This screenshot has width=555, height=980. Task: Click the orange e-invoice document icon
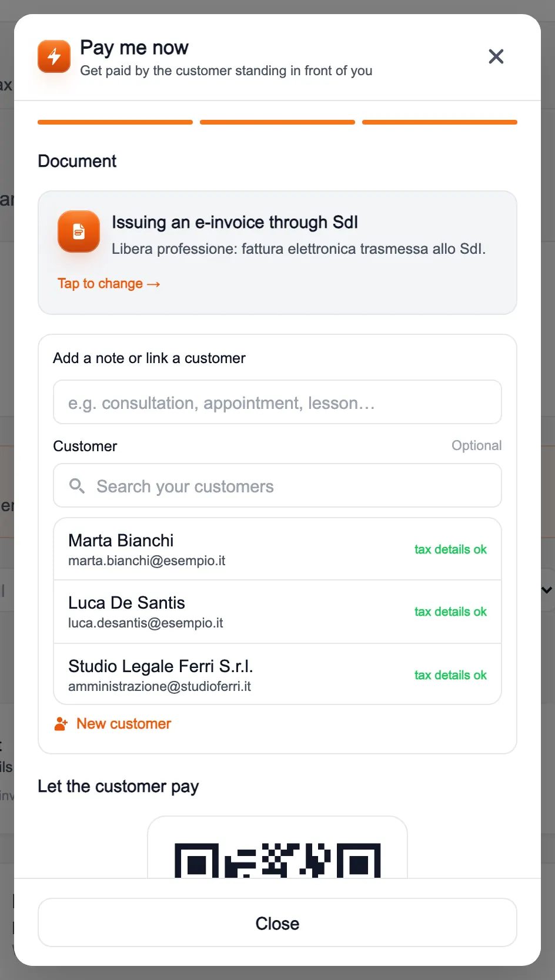pyautogui.click(x=79, y=231)
